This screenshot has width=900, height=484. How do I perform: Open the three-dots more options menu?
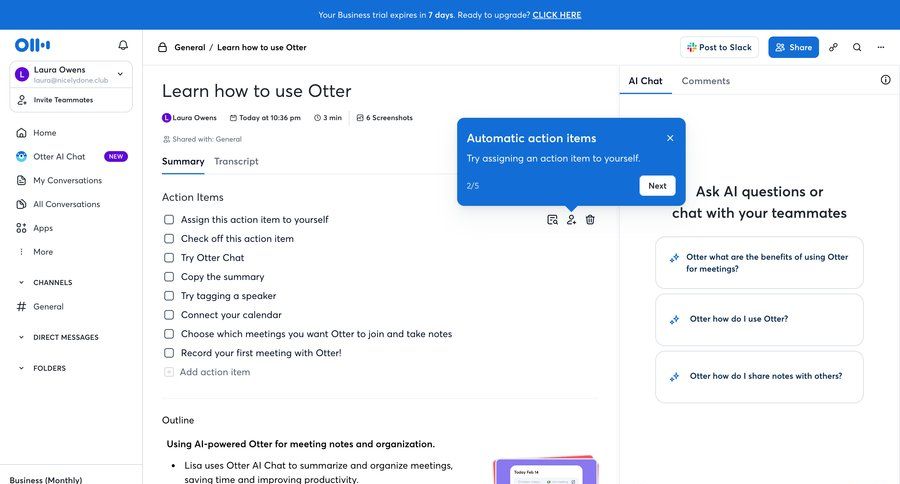click(881, 48)
